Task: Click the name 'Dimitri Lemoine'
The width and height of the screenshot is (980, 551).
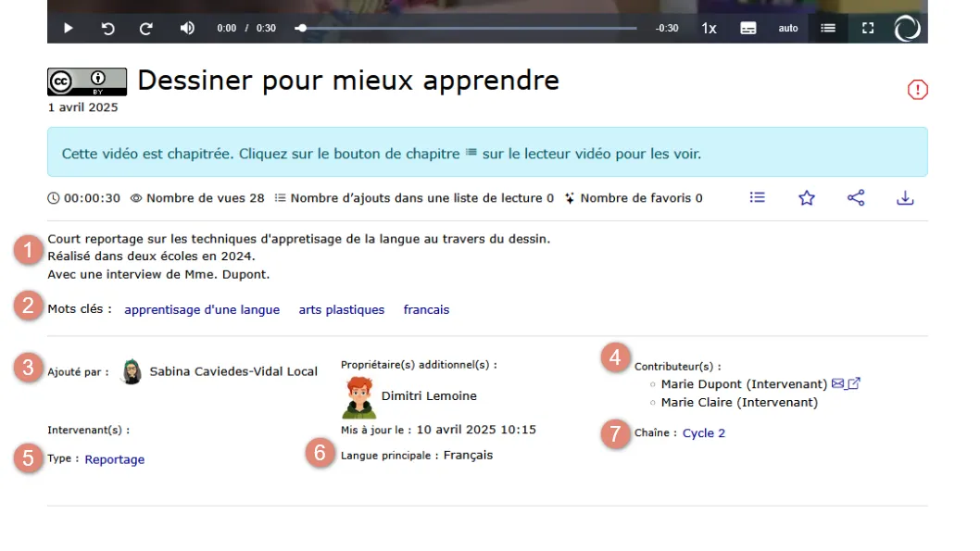Action: pos(429,396)
